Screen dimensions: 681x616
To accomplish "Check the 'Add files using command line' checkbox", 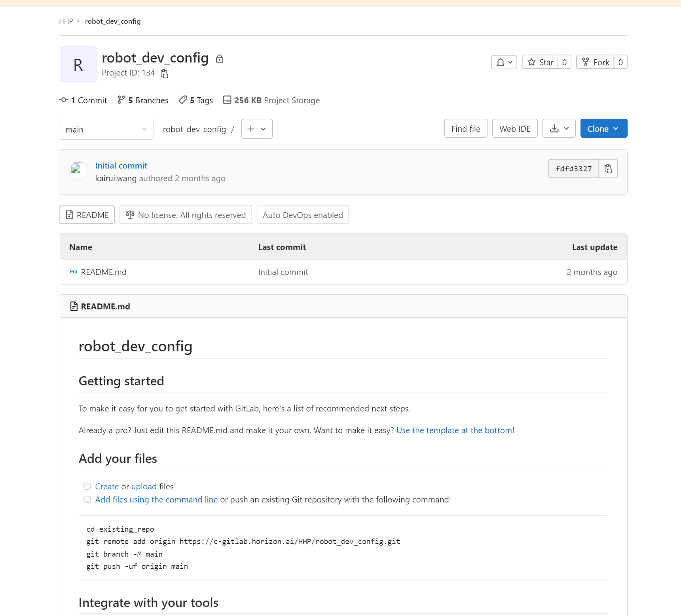I will (x=87, y=499).
